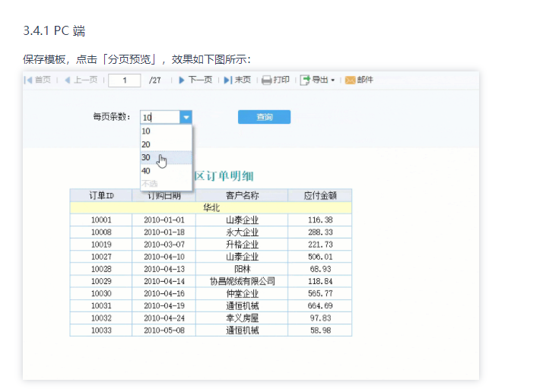Screen dimensions: 546x392
Task: Select the 不选 option in dropdown
Action: click(166, 184)
